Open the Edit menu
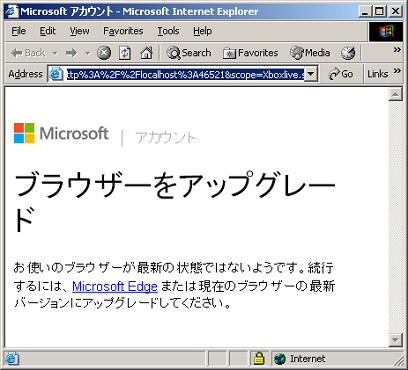 (48, 31)
